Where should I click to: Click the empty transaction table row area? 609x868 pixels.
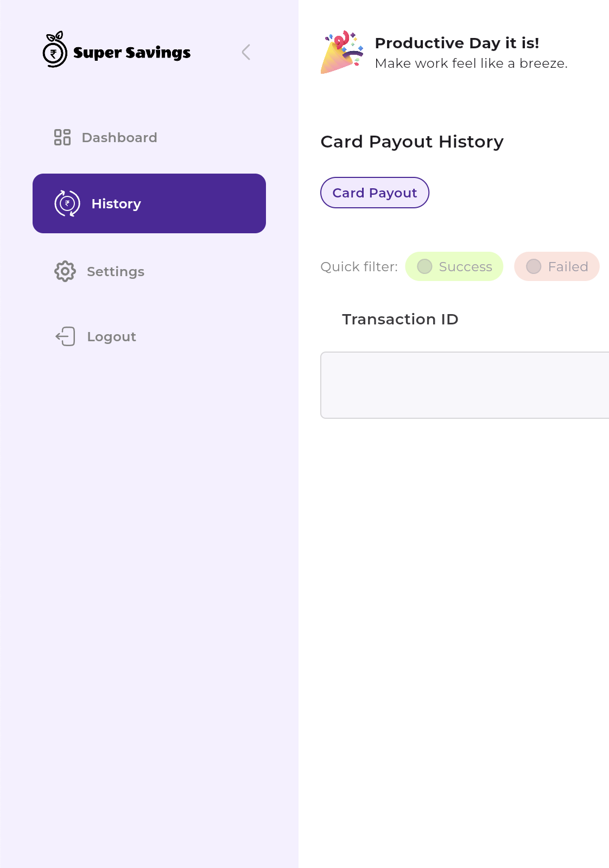click(x=465, y=385)
